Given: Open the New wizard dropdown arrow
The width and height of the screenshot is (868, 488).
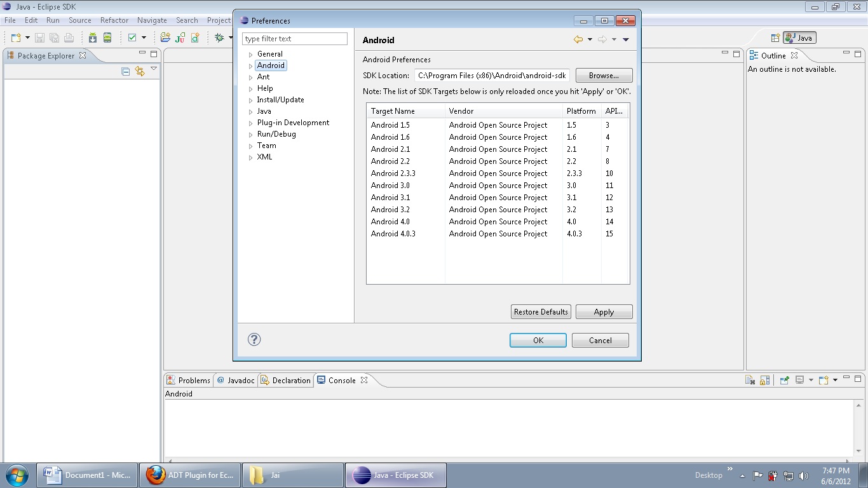Looking at the screenshot, I should pos(27,38).
